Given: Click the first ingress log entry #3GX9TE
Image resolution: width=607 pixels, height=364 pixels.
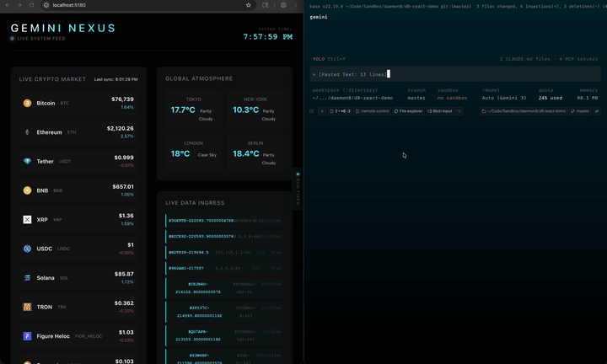Looking at the screenshot, I should click(x=224, y=221).
